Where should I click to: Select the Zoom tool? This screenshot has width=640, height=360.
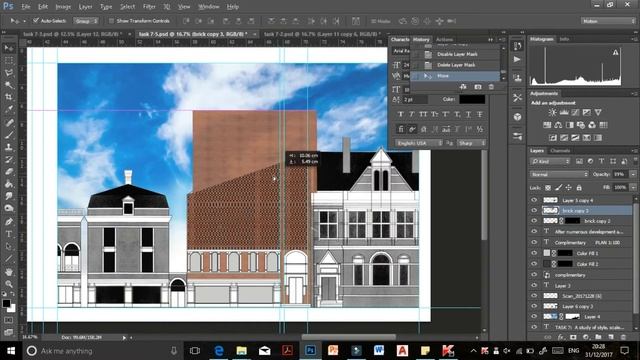click(9, 284)
